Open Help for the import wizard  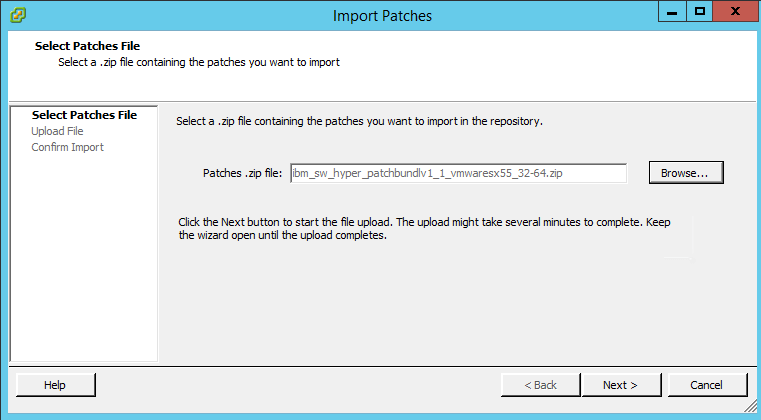click(55, 385)
